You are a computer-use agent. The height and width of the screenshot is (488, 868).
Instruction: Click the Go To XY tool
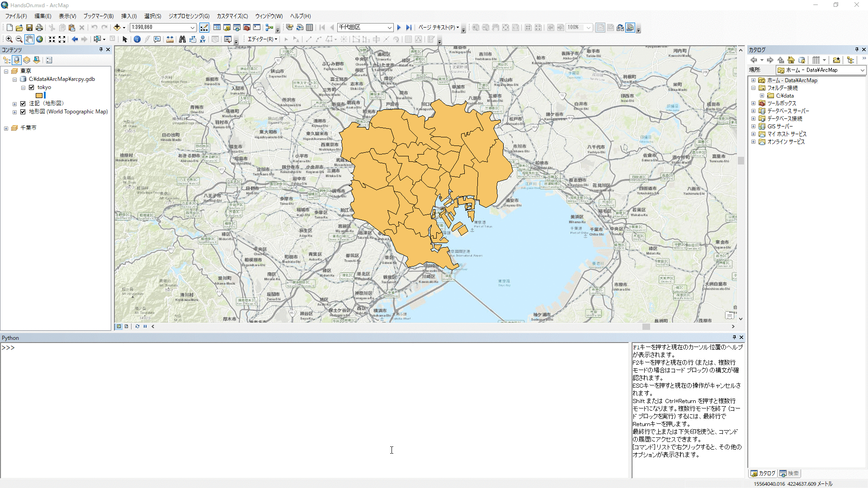(x=203, y=39)
